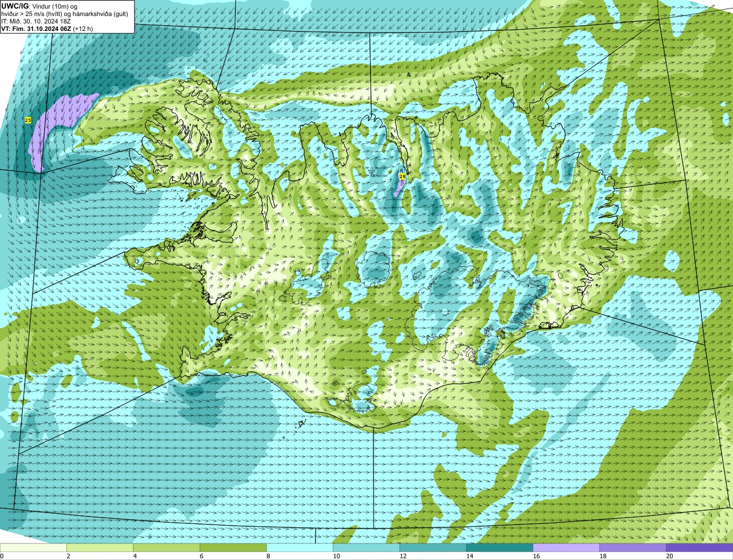The width and height of the screenshot is (733, 560).
Task: Click the 2–4 m/s light green legend swatch
Action: point(100,547)
